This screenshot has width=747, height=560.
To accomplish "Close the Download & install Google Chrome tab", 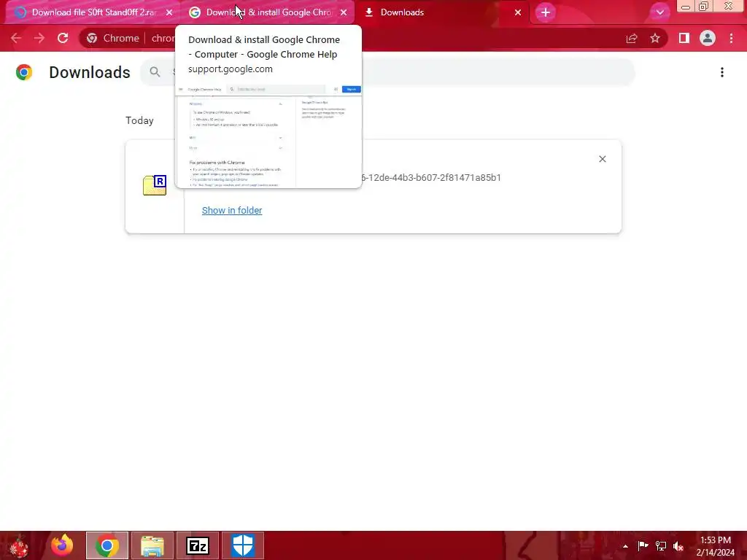I will tap(344, 12).
